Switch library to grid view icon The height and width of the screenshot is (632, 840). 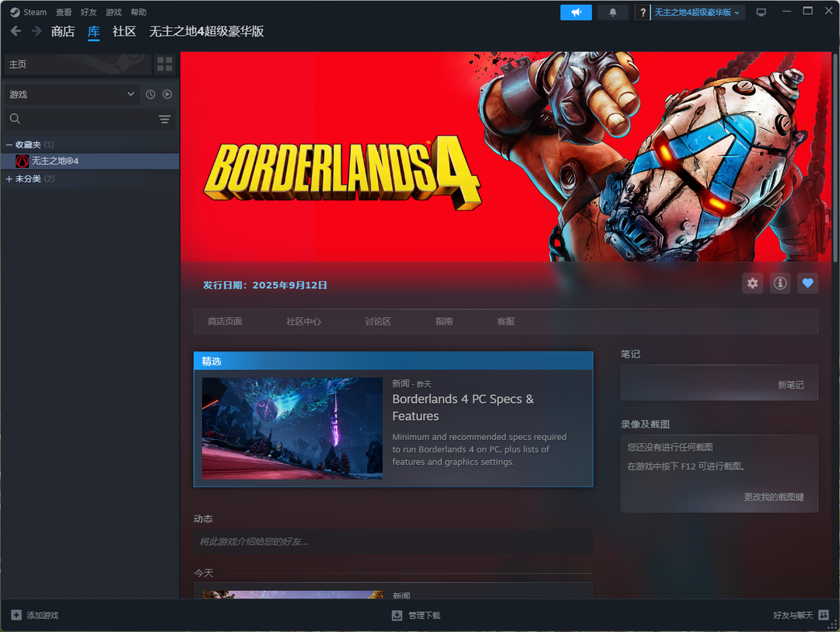pos(164,65)
